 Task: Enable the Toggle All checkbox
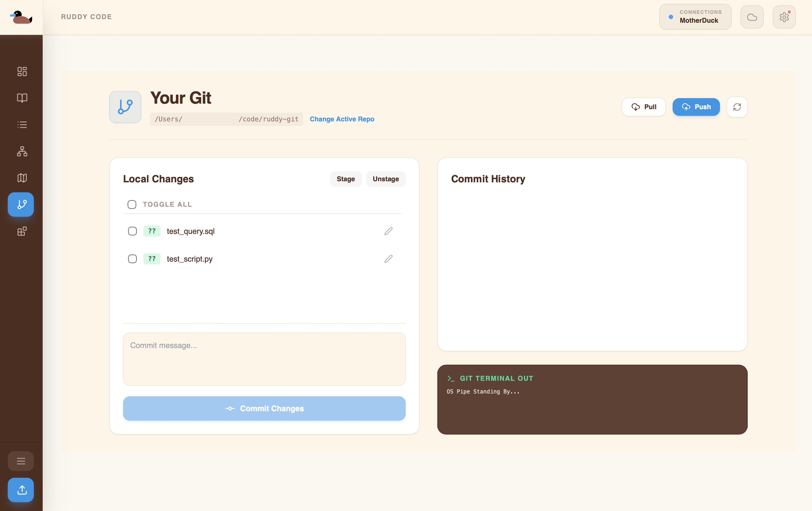[x=132, y=204]
